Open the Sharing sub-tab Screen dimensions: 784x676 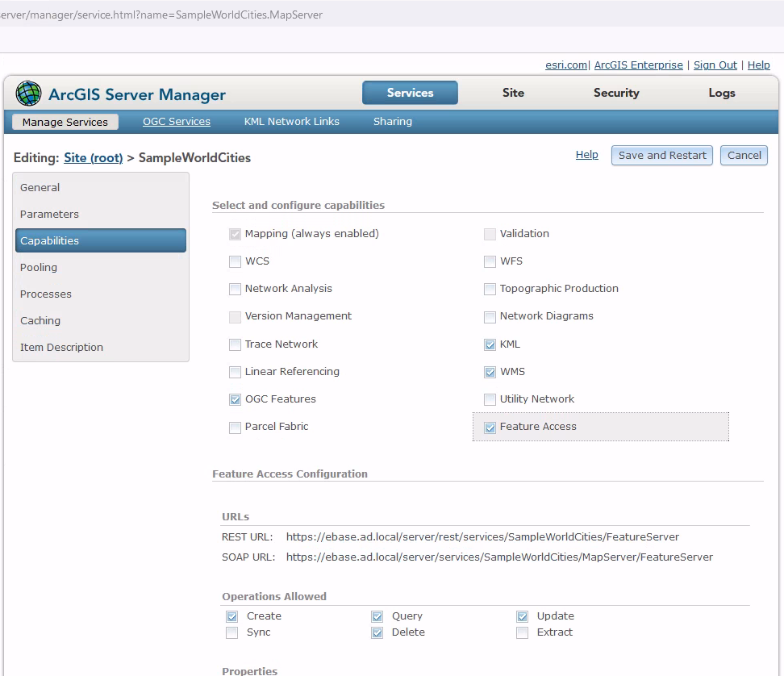coord(393,122)
